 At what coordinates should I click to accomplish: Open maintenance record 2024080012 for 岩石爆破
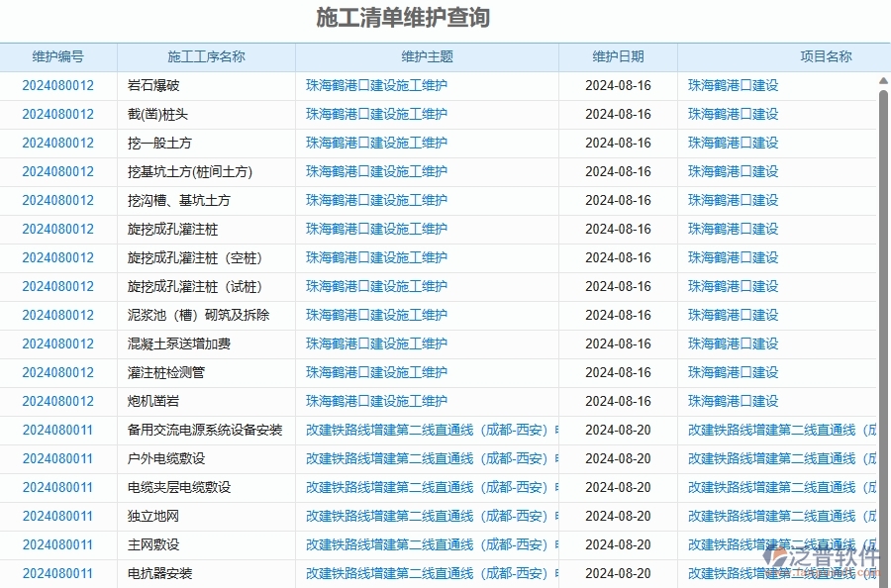pyautogui.click(x=56, y=85)
